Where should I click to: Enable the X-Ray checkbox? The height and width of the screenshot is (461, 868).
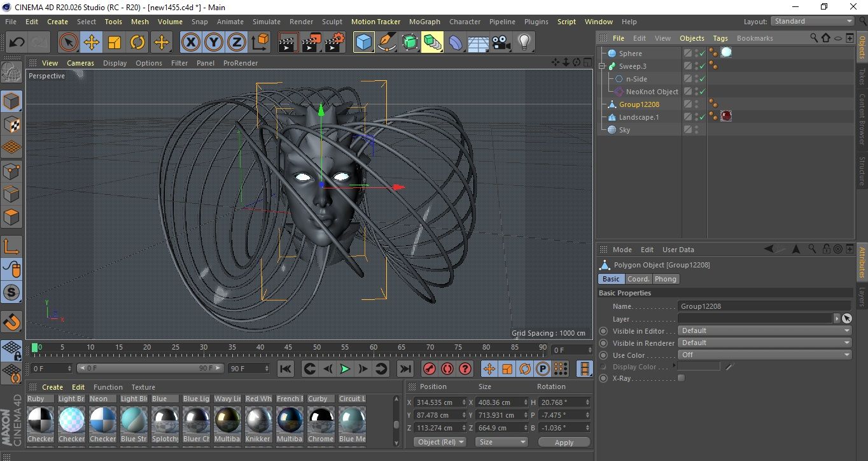click(682, 378)
